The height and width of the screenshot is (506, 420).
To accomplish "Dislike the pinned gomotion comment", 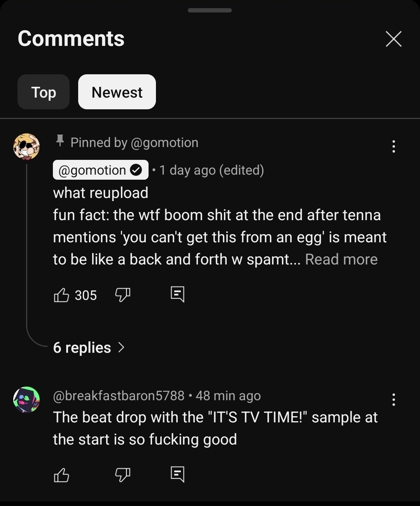I will point(122,295).
